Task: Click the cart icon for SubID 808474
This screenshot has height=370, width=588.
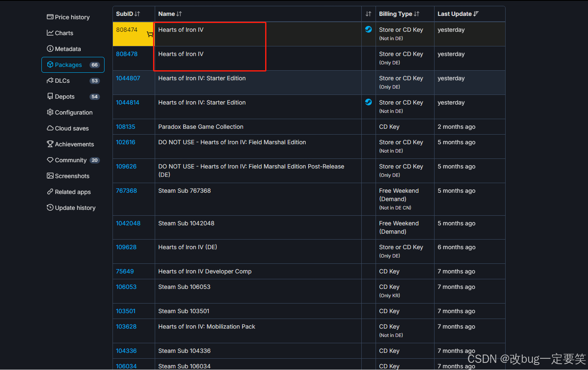Action: tap(150, 34)
